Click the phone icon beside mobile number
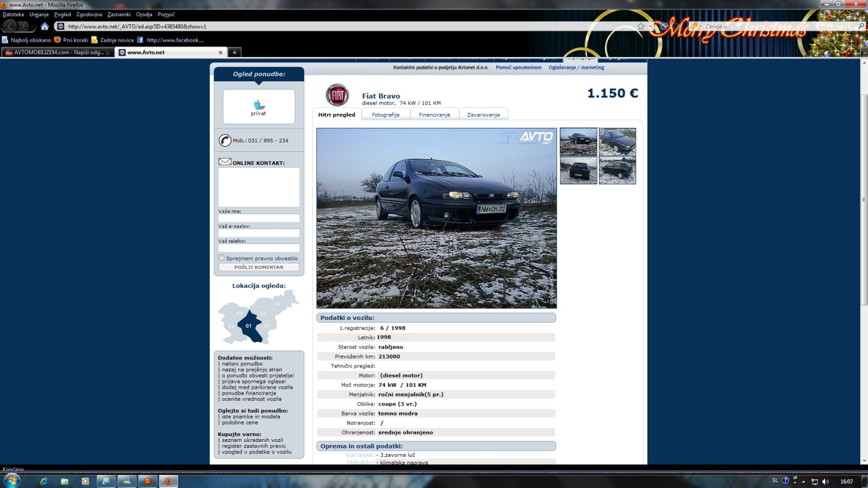 [x=225, y=140]
